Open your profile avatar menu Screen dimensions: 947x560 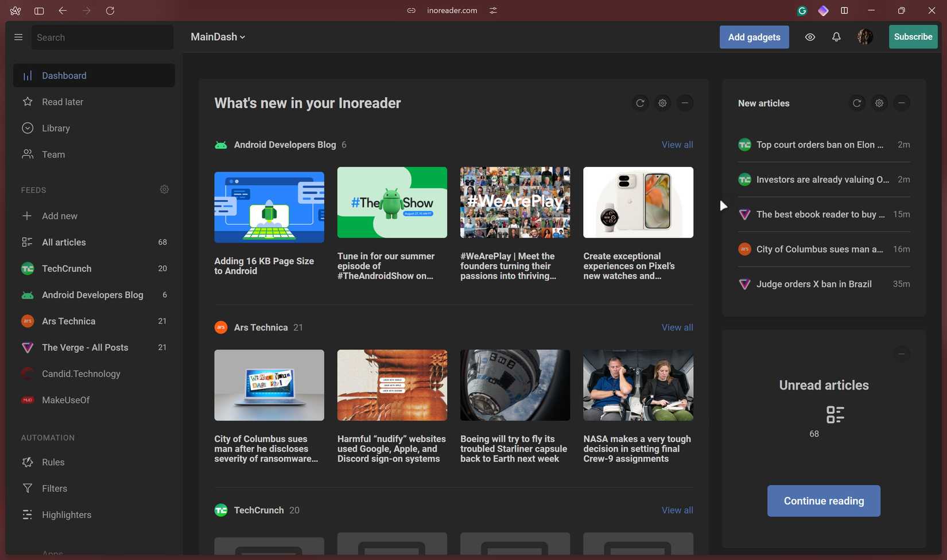[864, 37]
